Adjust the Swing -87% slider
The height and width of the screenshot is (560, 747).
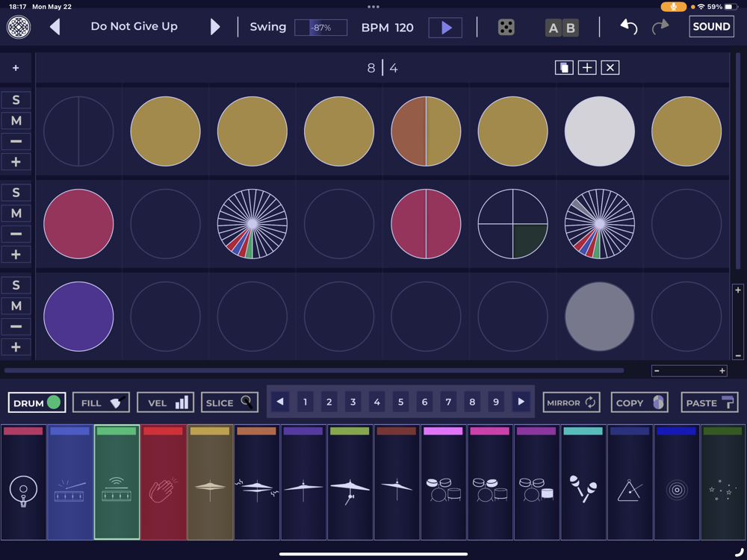coord(320,28)
